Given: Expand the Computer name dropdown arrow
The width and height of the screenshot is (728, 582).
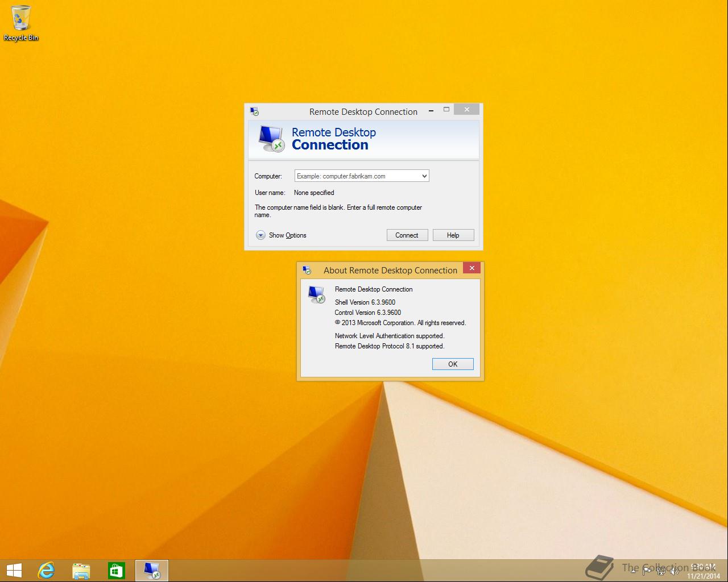Looking at the screenshot, I should tap(424, 176).
